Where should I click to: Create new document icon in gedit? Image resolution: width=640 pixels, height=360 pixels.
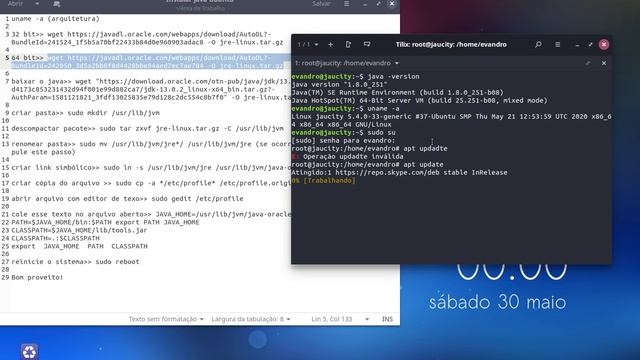(57, 4)
